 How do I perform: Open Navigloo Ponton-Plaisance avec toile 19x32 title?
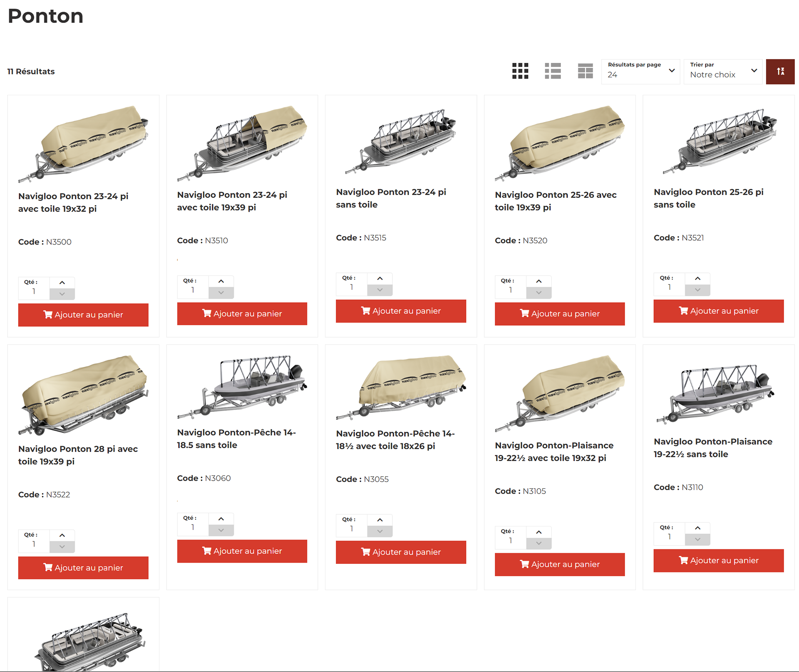pos(554,452)
